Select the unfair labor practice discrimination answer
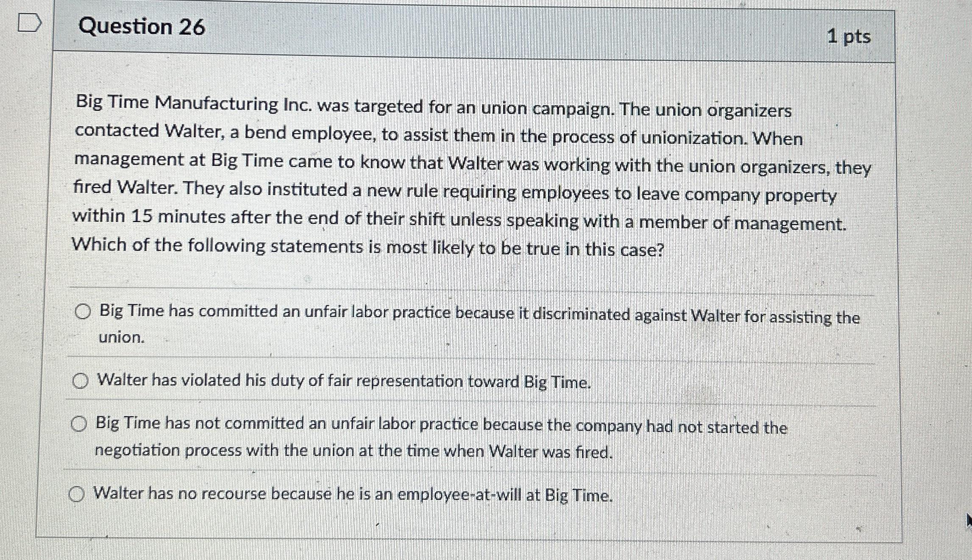 coord(83,313)
